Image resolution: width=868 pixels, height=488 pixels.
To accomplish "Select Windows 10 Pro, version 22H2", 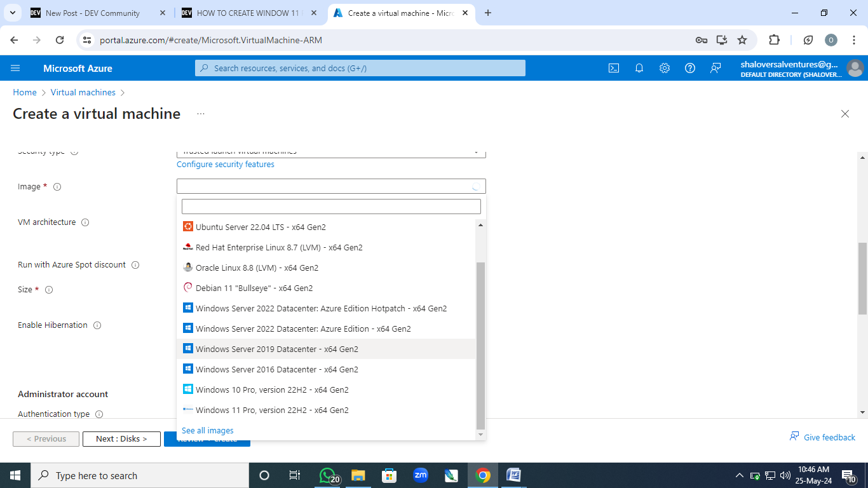I will click(326, 390).
